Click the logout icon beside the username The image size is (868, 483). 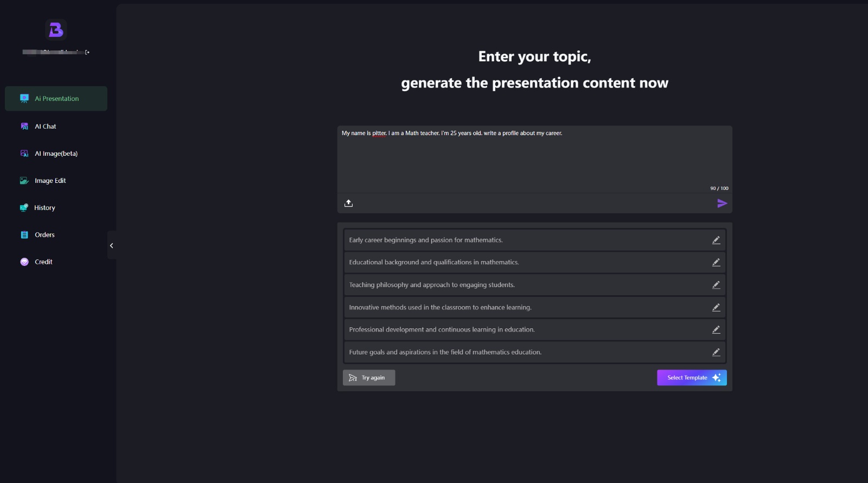(x=87, y=52)
